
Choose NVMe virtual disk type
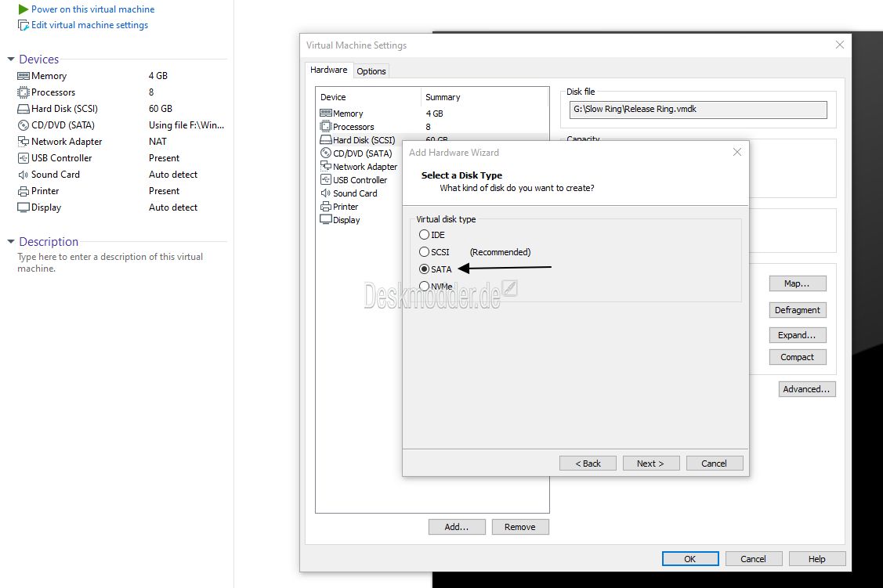pos(424,286)
